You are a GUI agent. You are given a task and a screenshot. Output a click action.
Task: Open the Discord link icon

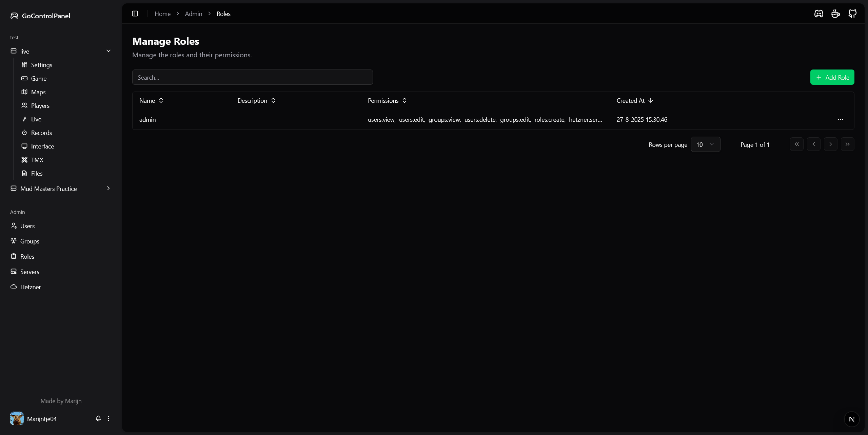tap(818, 14)
